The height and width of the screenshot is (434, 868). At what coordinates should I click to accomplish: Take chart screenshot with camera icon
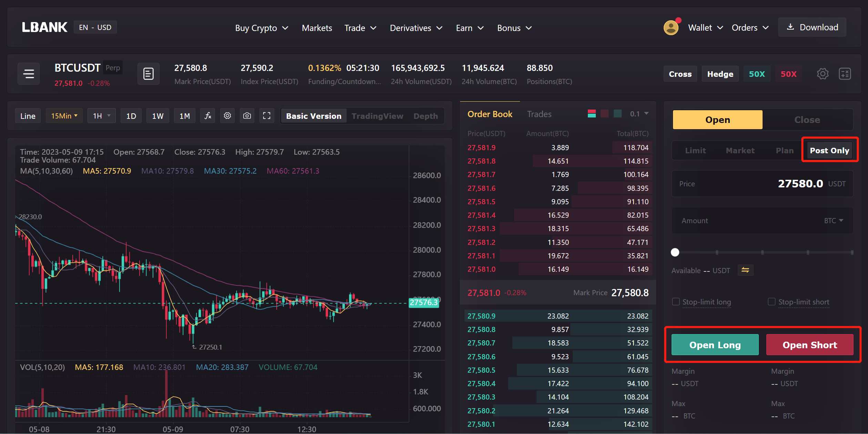(x=247, y=116)
